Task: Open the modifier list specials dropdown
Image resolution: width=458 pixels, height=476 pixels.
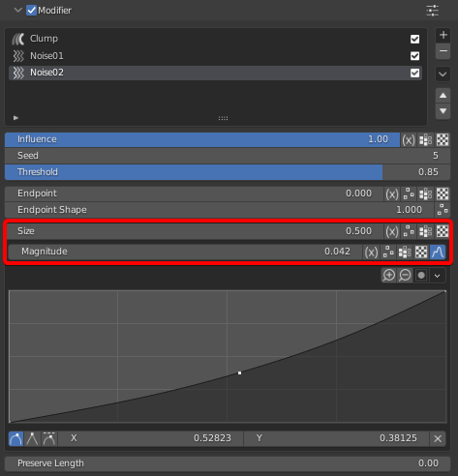Action: 443,74
